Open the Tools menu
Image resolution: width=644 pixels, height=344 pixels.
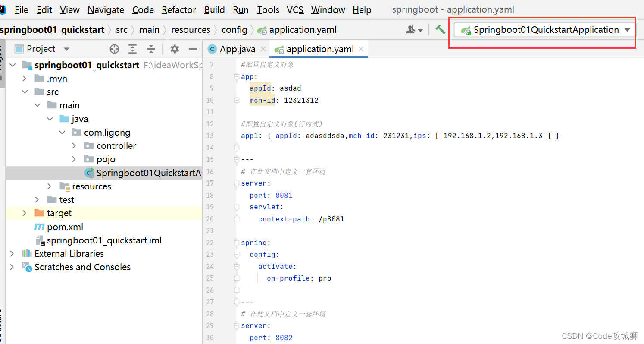tap(268, 9)
